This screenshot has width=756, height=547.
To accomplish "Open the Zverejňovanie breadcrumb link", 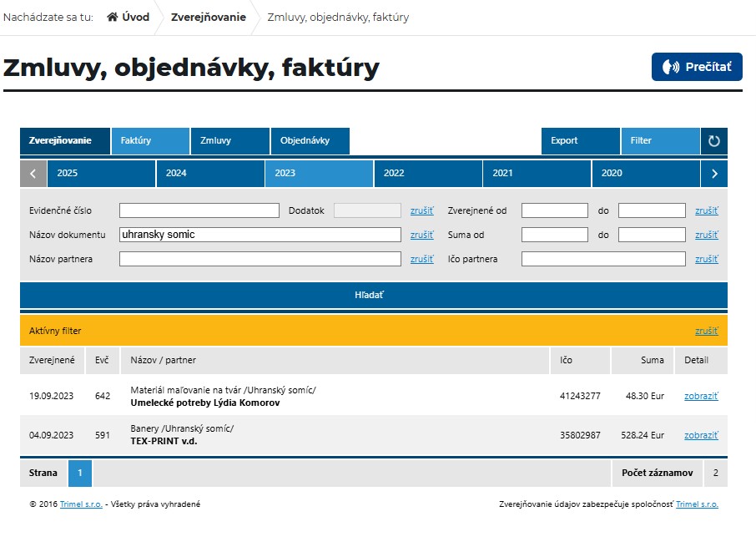I will [x=208, y=18].
